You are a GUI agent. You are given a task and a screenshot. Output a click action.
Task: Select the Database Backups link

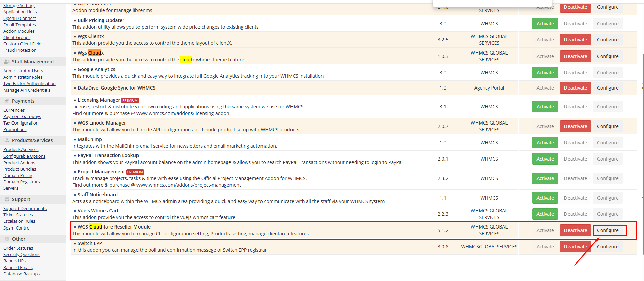coord(22,274)
